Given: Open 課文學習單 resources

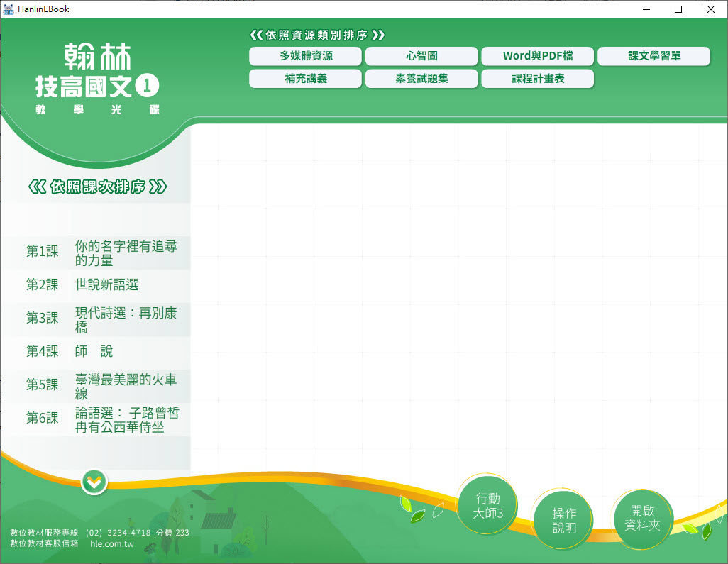Looking at the screenshot, I should click(x=653, y=56).
